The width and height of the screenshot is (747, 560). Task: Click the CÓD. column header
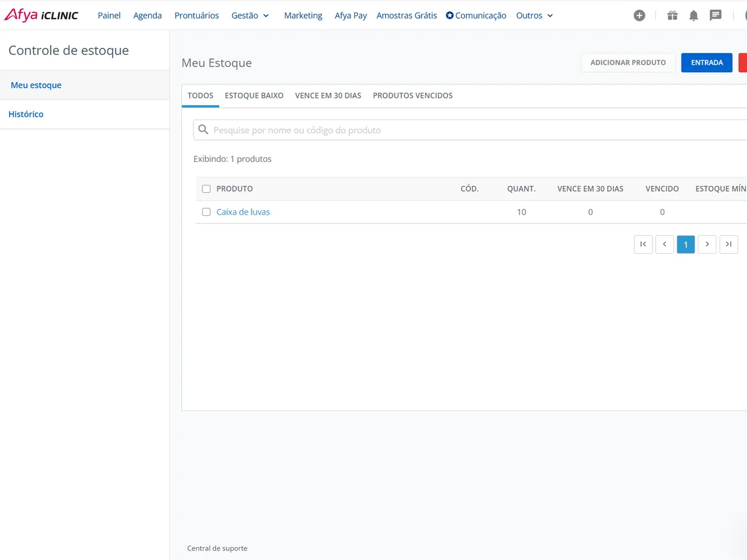469,189
